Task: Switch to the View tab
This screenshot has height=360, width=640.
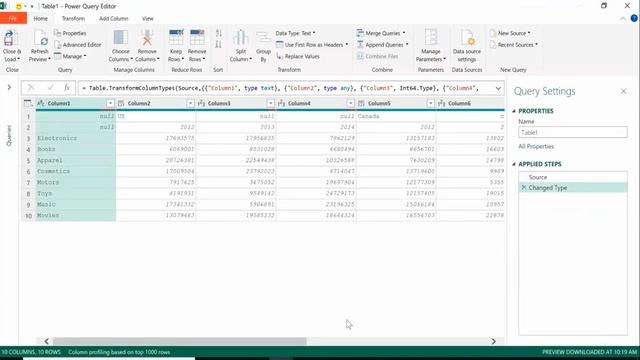Action: (148, 18)
